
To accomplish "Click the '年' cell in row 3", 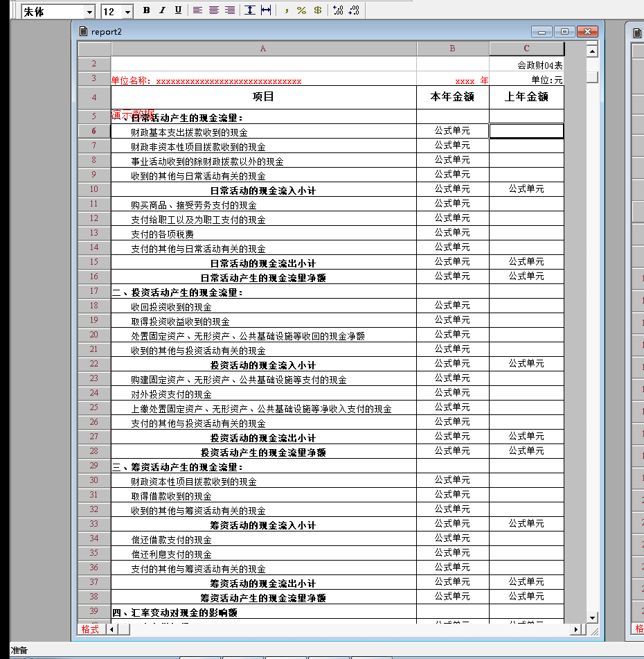I will [452, 80].
